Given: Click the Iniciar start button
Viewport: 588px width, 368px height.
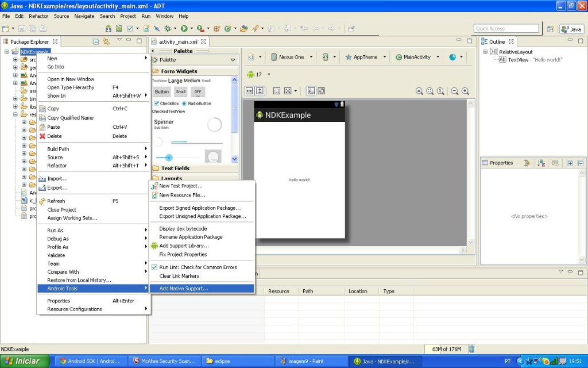Looking at the screenshot, I should coord(25,361).
